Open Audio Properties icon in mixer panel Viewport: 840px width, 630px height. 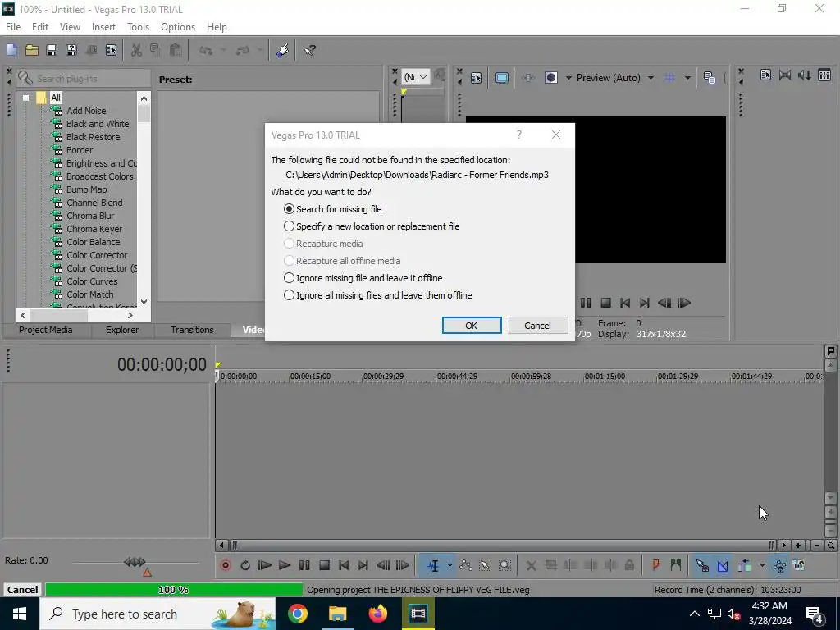[x=765, y=75]
